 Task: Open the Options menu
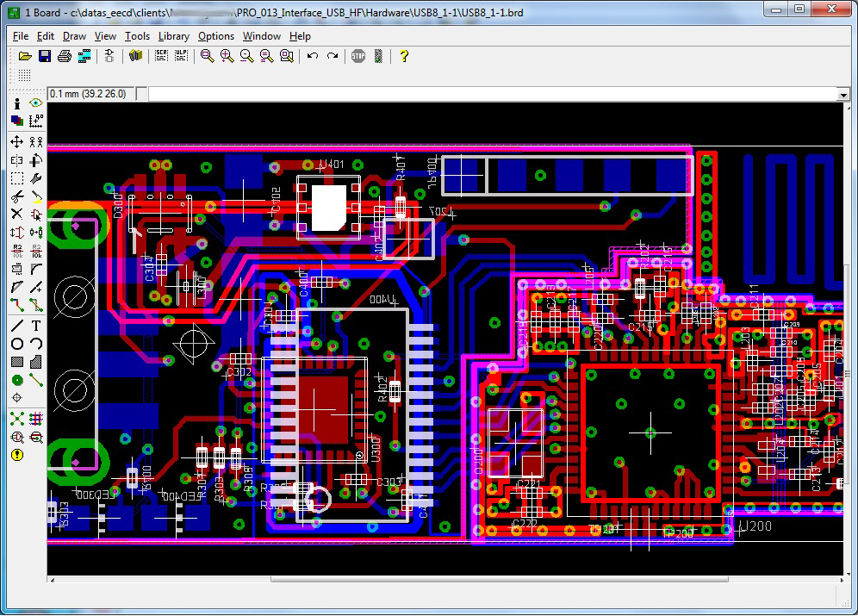pos(215,36)
